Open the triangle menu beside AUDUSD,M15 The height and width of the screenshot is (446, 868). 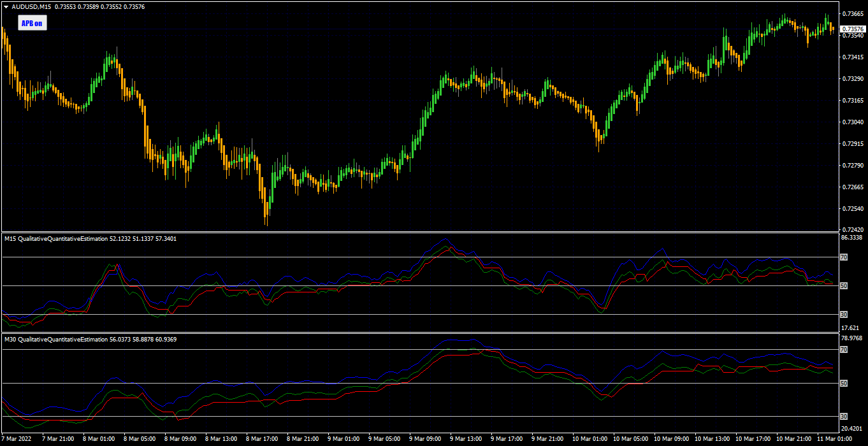coord(6,7)
